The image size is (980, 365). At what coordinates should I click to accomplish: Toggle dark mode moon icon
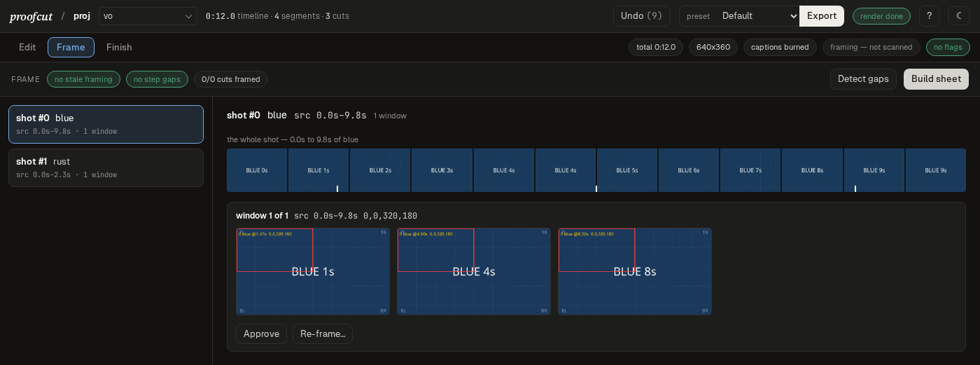coord(959,16)
